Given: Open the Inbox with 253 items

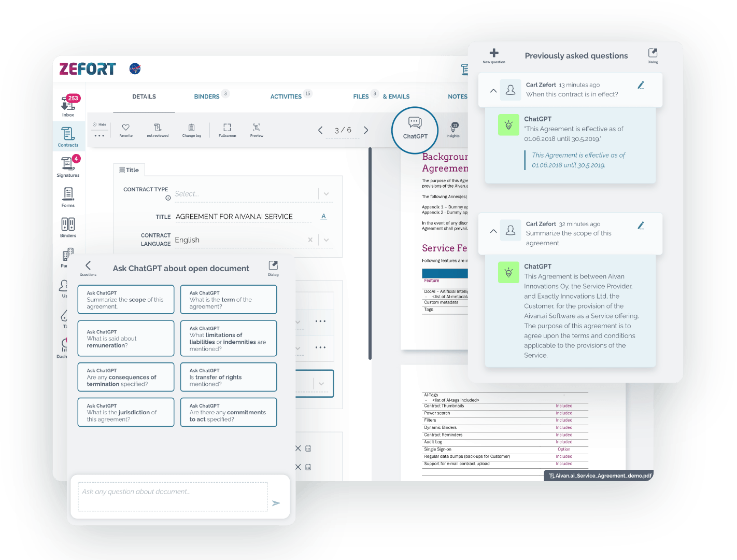Looking at the screenshot, I should (68, 106).
